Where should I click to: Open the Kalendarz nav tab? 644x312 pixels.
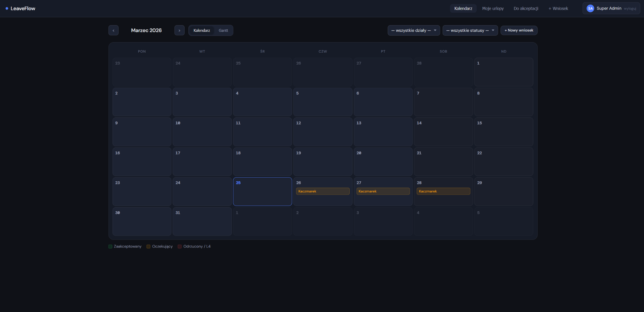463,9
